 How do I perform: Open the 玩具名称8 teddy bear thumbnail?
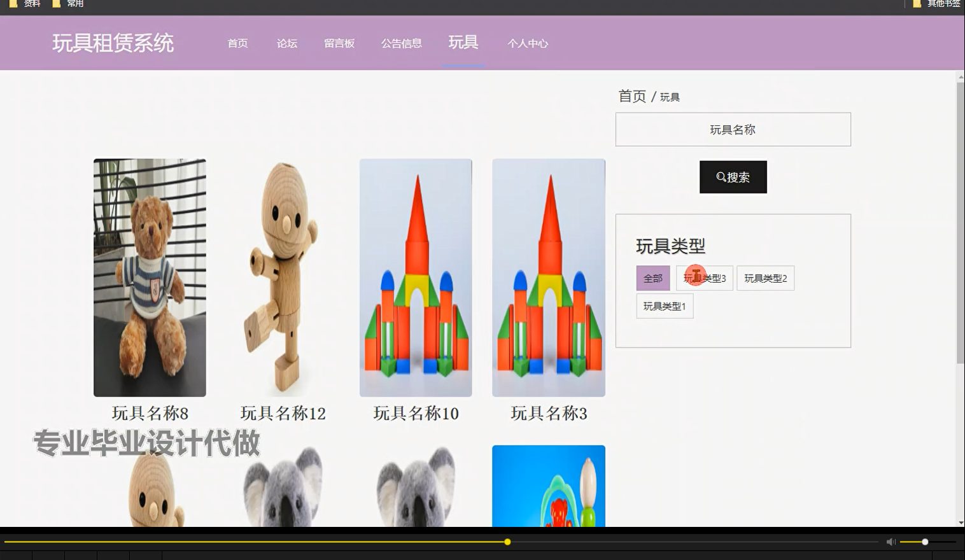click(150, 278)
